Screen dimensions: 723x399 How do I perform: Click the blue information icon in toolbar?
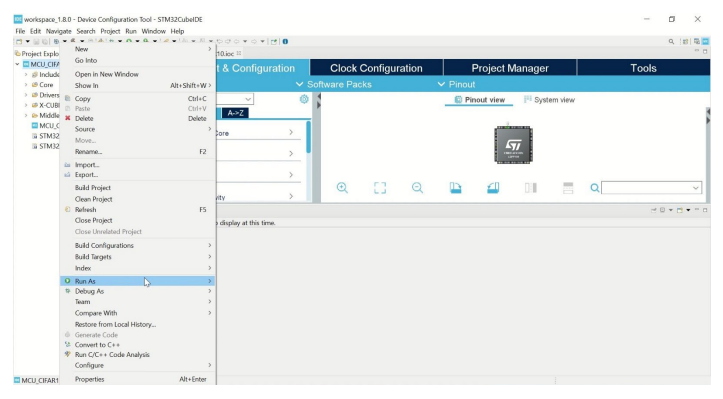point(285,42)
